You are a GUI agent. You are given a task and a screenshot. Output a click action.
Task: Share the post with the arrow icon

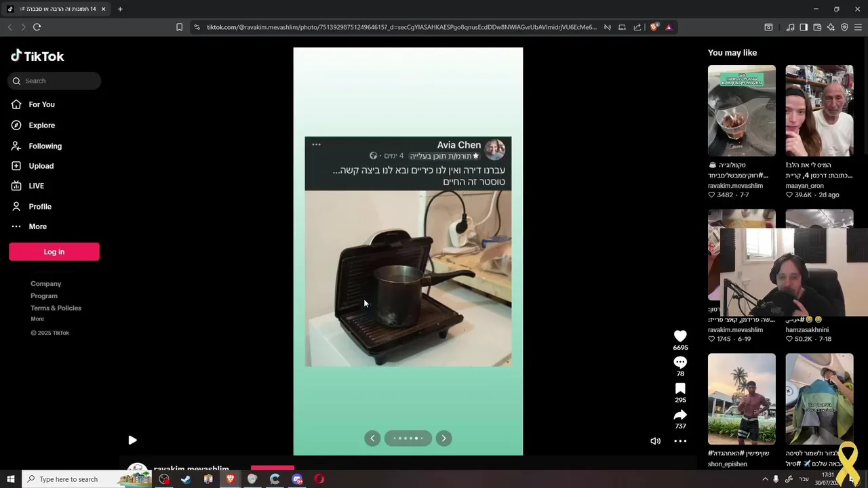tap(680, 415)
